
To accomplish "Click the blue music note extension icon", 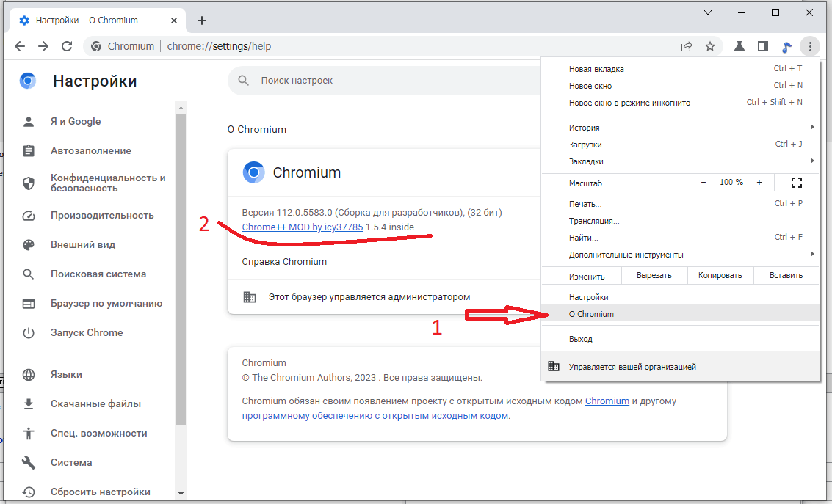I will click(786, 47).
